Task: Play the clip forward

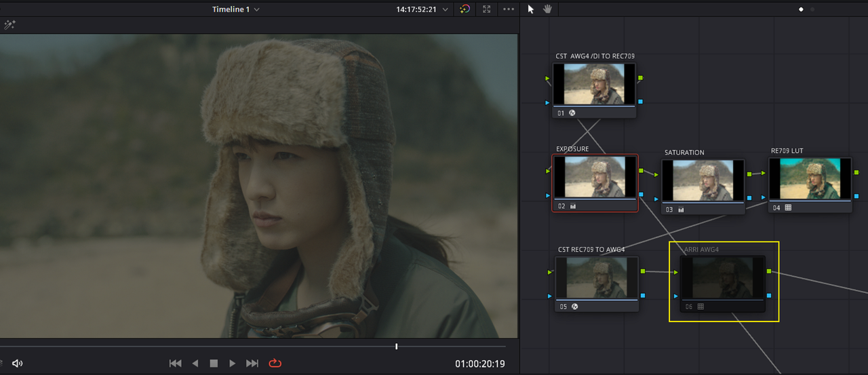Action: 233,363
